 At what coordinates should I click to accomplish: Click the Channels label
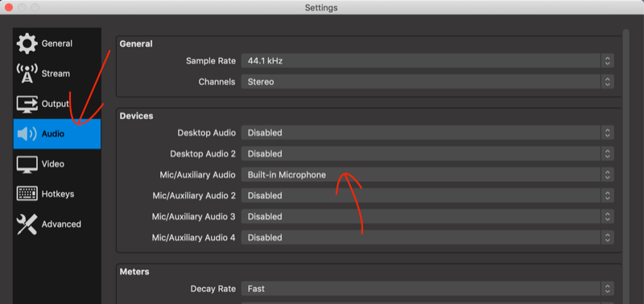[217, 82]
